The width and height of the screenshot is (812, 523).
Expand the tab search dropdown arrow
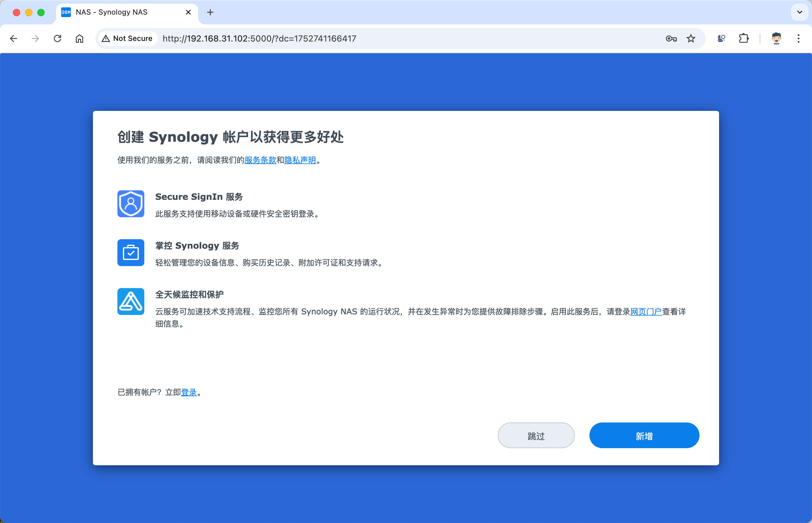800,12
